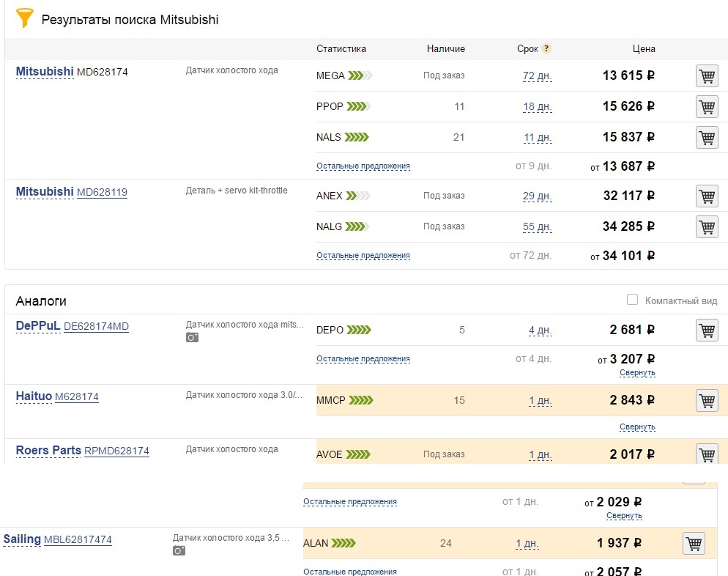Viewport: 728px width, 576px height.
Task: Click the orange filter funnel icon
Action: coord(25,18)
